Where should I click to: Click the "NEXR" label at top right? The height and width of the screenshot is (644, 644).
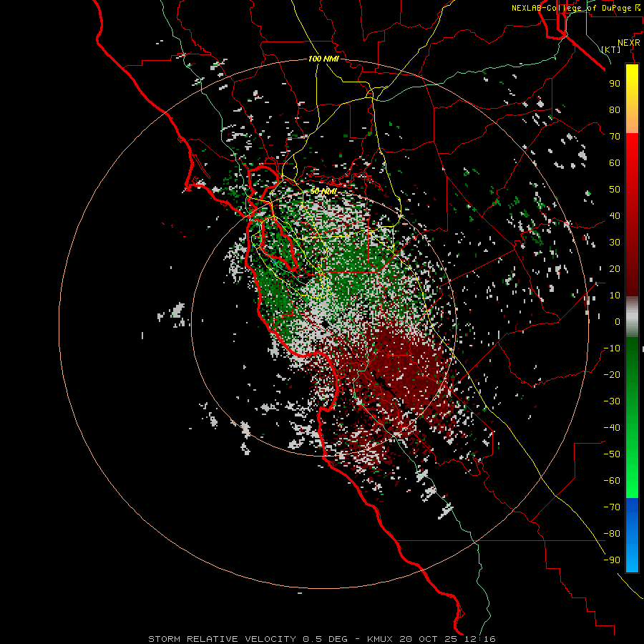(x=629, y=43)
